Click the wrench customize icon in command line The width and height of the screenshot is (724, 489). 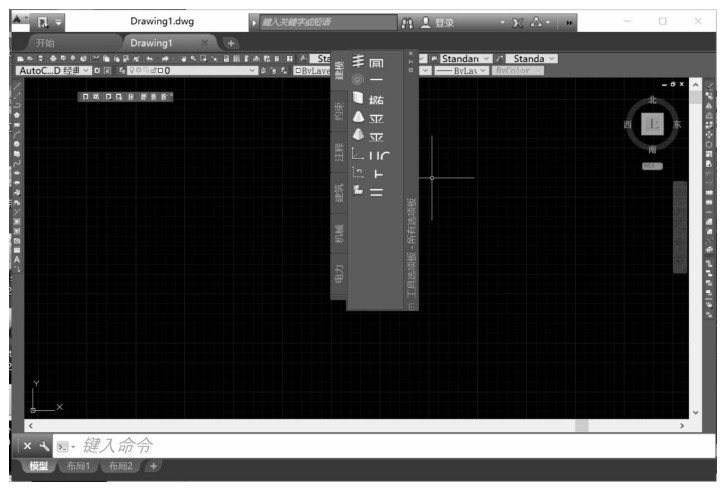point(44,446)
